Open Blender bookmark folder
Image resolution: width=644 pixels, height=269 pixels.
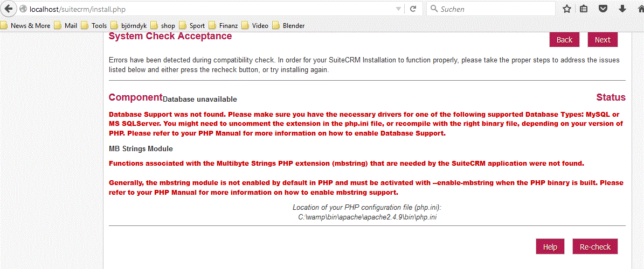click(288, 25)
